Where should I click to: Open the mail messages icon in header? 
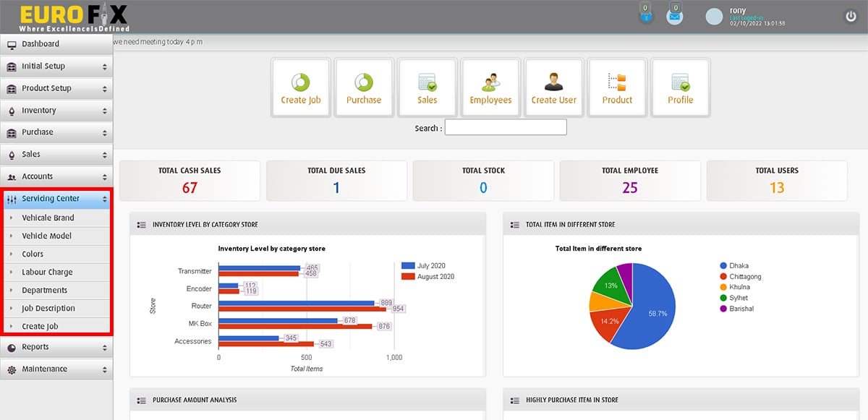(x=674, y=17)
